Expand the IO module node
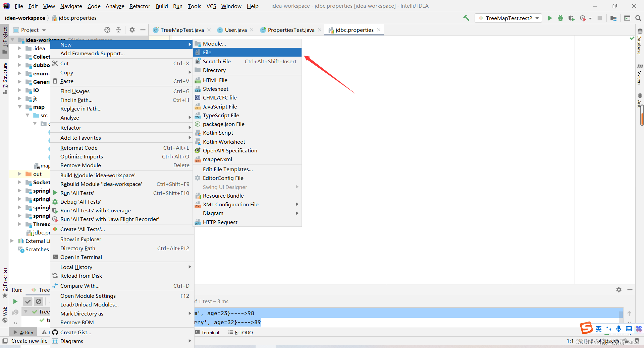Viewport: 644px width, 348px height. click(x=19, y=90)
